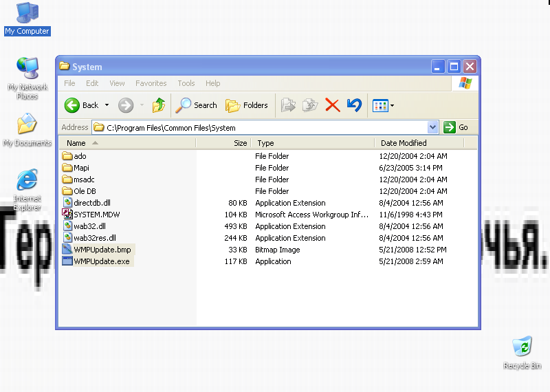Click the directdb.dll file name
This screenshot has height=392, width=550.
click(x=92, y=203)
